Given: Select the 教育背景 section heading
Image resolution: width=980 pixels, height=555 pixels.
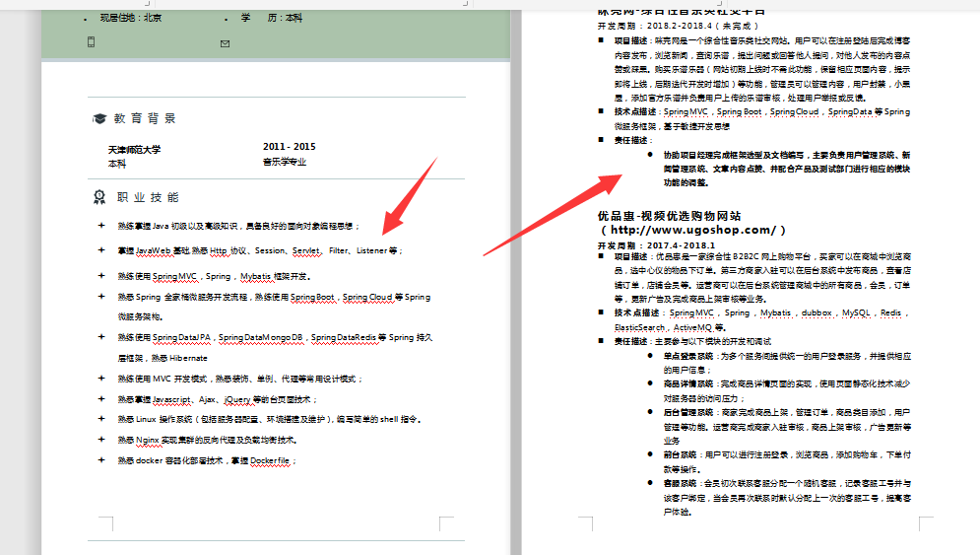Looking at the screenshot, I should pos(145,118).
